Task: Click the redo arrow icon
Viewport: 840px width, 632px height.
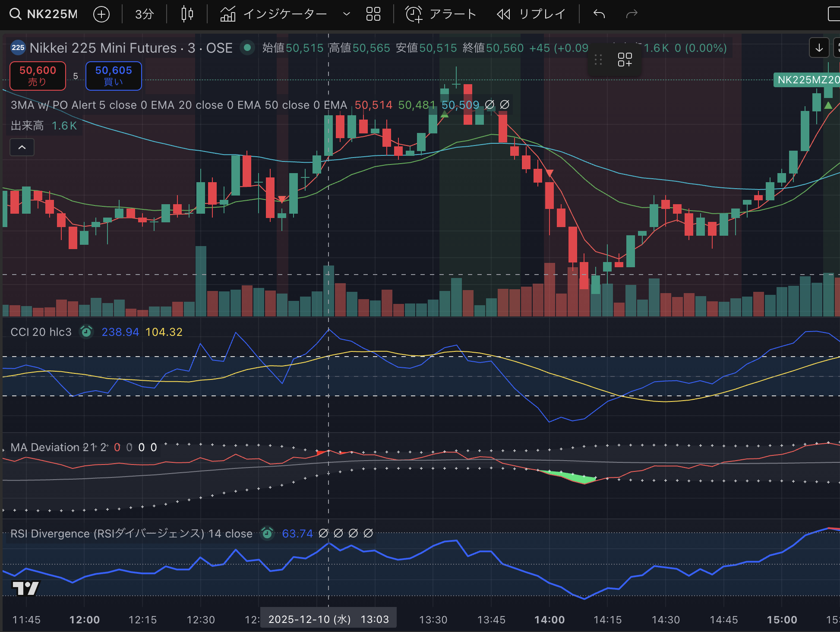Action: [x=632, y=14]
